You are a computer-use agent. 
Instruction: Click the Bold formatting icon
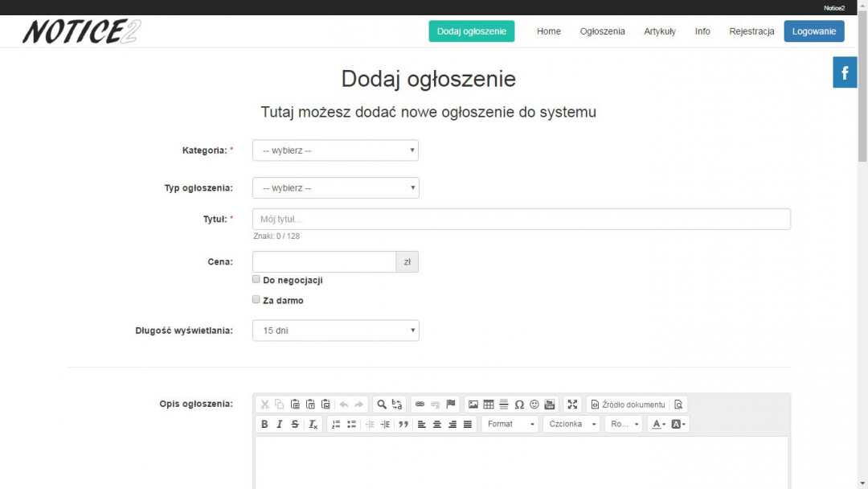[264, 424]
